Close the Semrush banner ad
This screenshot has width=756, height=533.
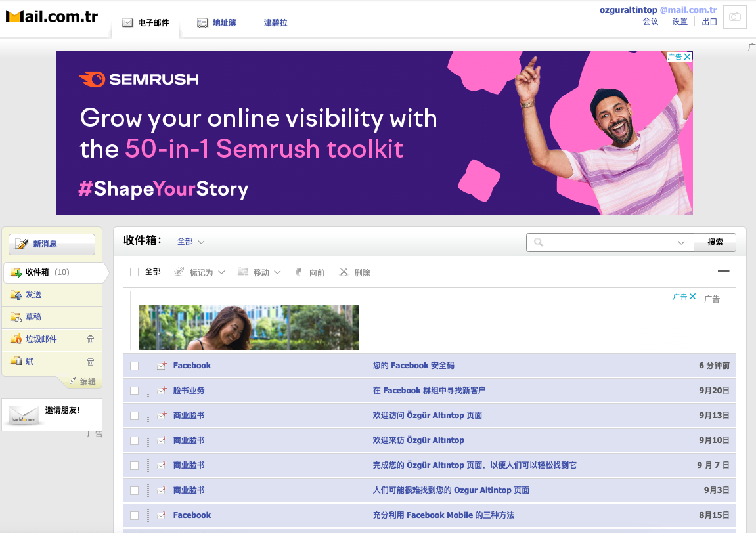(x=688, y=56)
